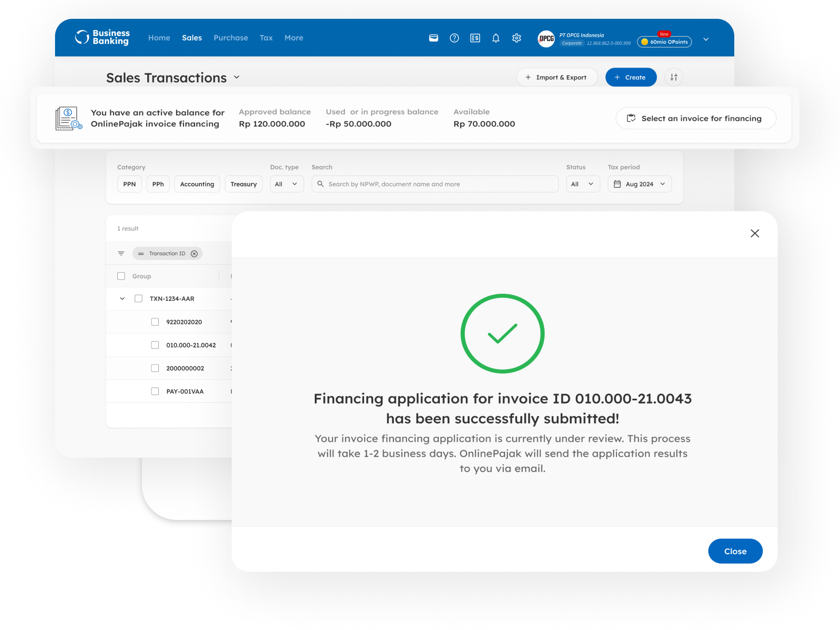Check the 010.000-21.0042 row checkbox
The image size is (840, 630).
click(155, 345)
